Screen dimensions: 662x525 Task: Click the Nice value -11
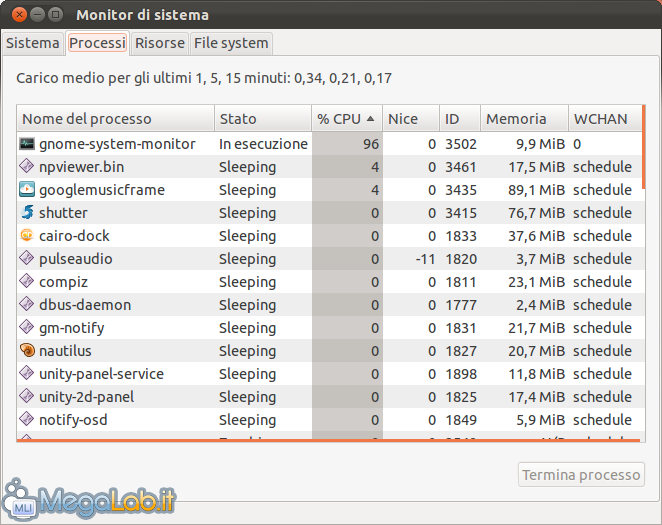(x=425, y=259)
